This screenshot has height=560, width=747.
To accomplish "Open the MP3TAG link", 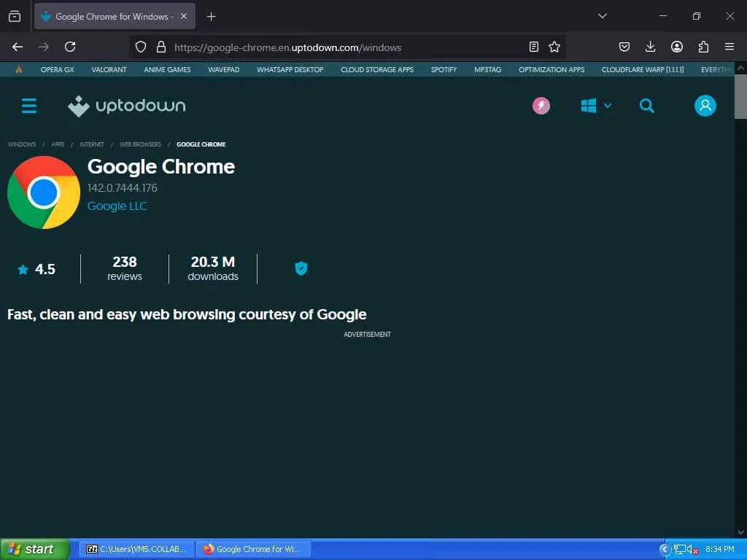I will tap(487, 69).
